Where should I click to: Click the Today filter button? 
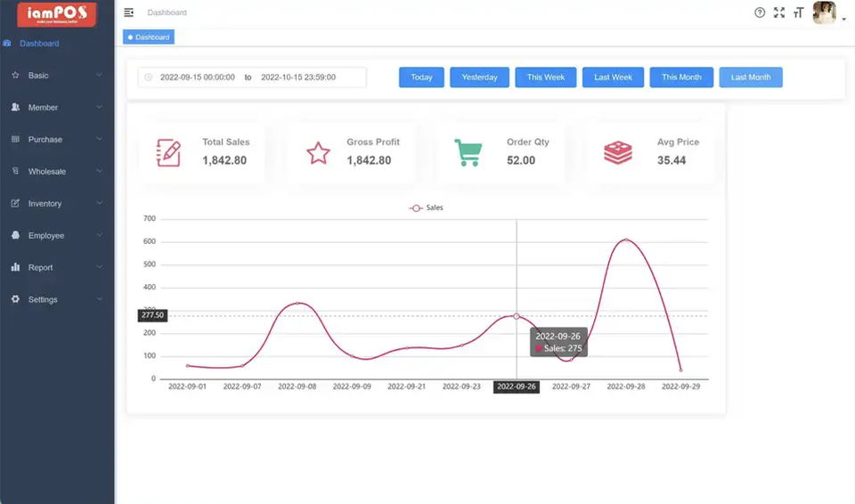point(421,77)
